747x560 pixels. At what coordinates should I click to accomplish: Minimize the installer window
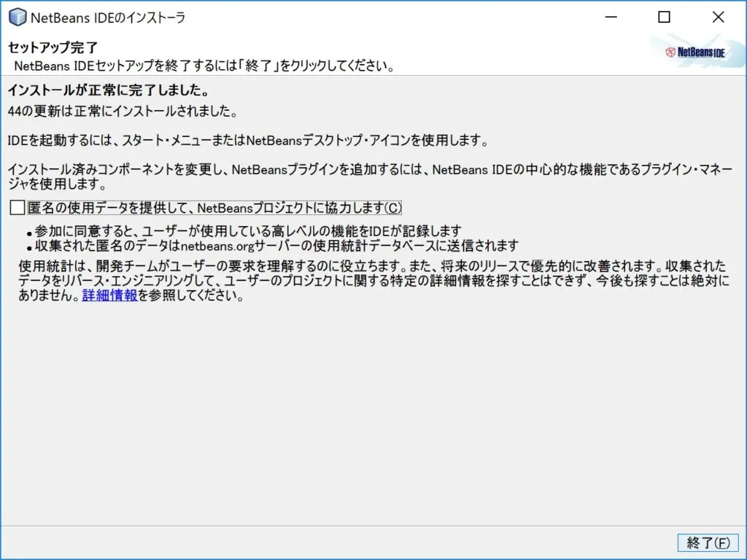click(611, 17)
